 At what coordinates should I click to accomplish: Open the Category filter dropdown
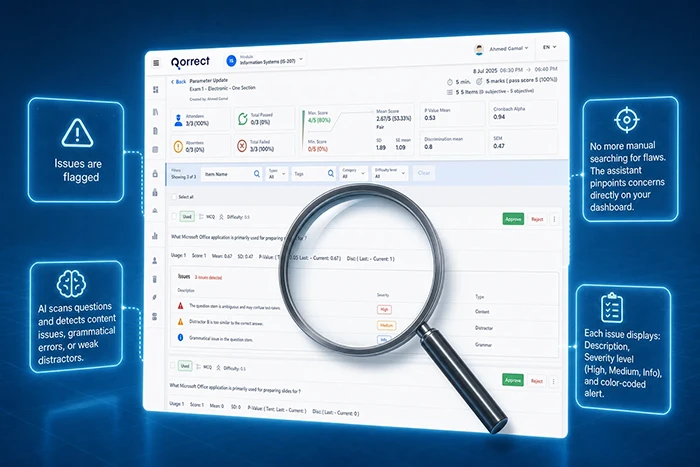click(354, 173)
